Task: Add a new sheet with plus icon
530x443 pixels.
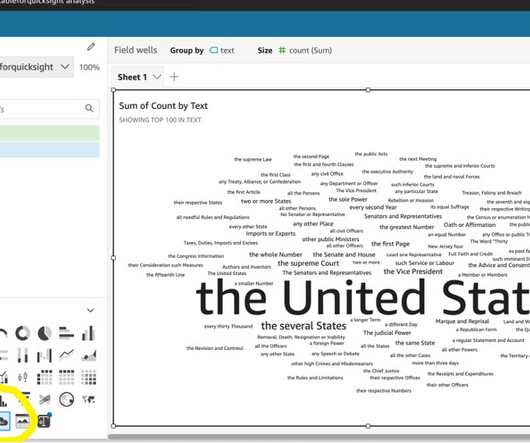Action: pyautogui.click(x=174, y=77)
